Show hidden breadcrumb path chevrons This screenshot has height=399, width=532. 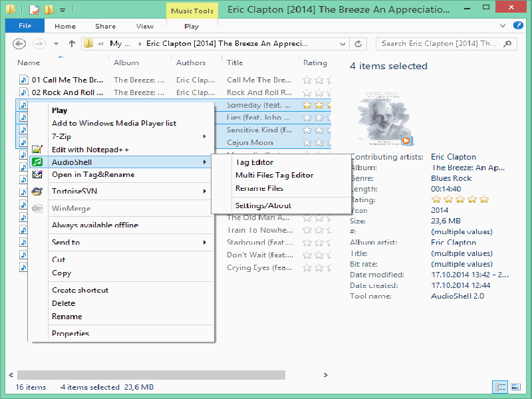click(x=101, y=44)
